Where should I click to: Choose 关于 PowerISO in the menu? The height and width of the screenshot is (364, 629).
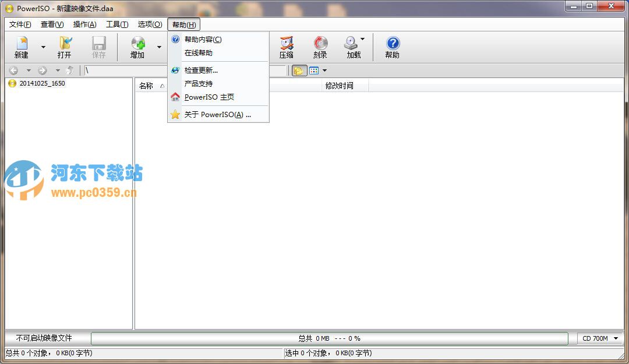pos(215,114)
